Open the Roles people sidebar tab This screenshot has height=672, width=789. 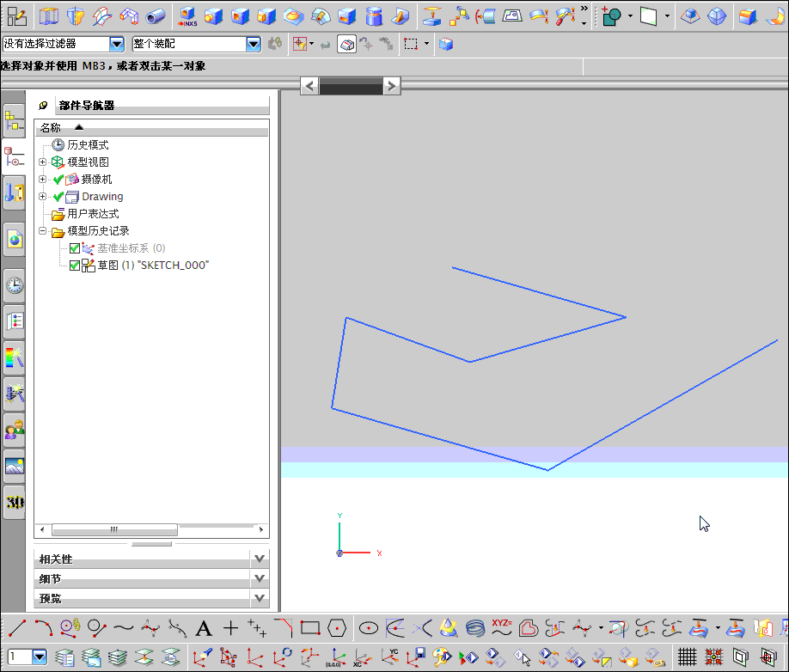point(14,430)
